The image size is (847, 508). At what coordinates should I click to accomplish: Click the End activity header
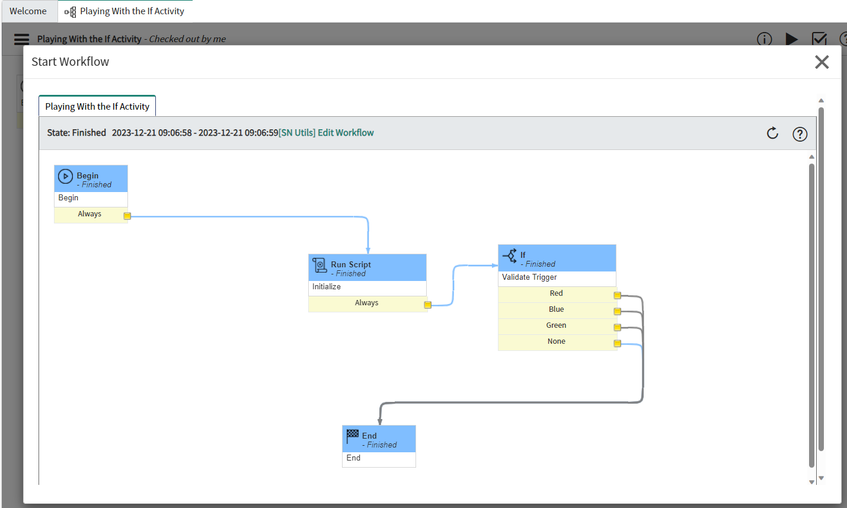coord(379,439)
